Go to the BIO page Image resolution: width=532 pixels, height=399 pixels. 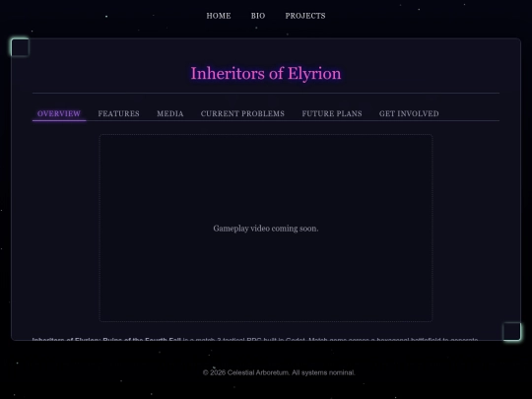(258, 16)
